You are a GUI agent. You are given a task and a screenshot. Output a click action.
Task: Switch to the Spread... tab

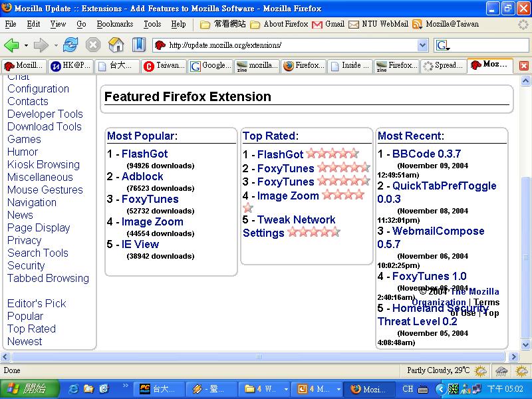pyautogui.click(x=443, y=65)
